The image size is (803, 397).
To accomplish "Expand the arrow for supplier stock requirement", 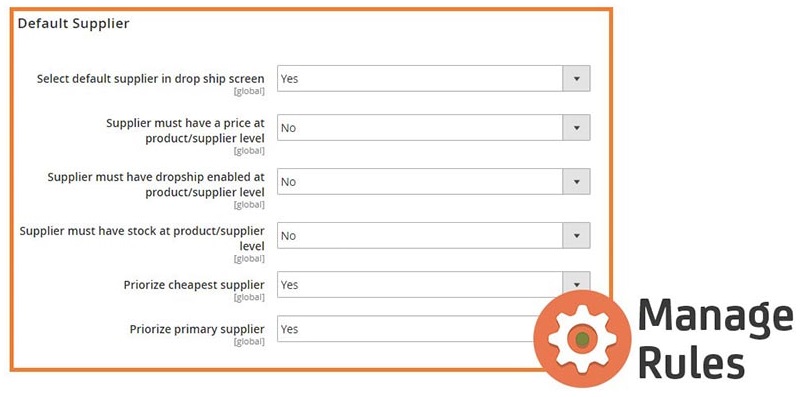I will [x=577, y=235].
